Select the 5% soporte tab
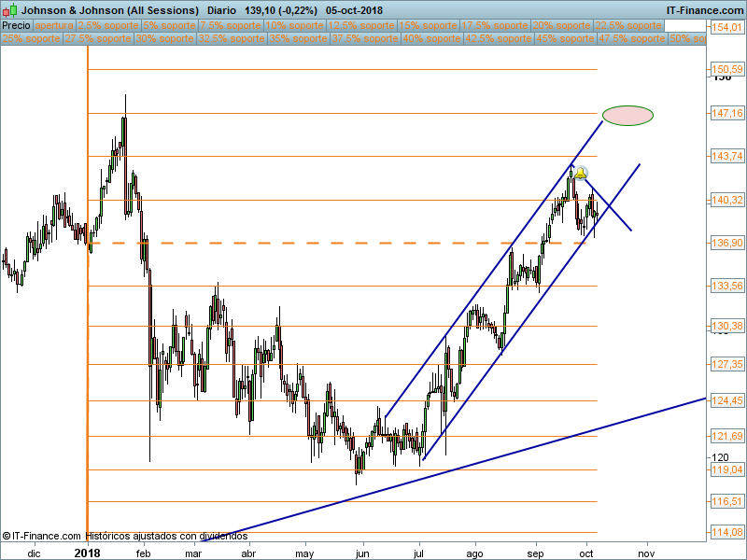Viewport: 747px width, 560px height. 169,26
